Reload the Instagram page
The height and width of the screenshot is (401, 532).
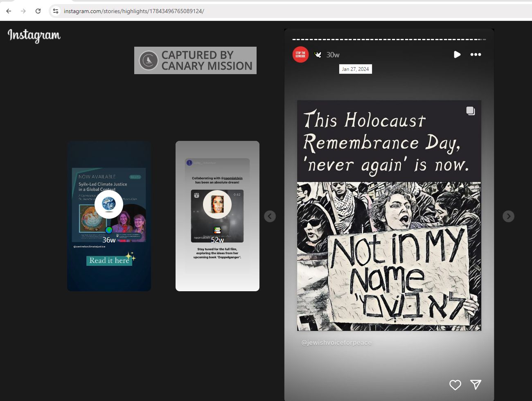click(38, 11)
